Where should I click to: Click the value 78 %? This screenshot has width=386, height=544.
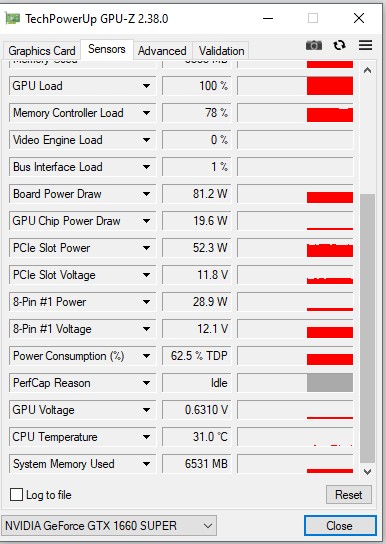(x=197, y=113)
